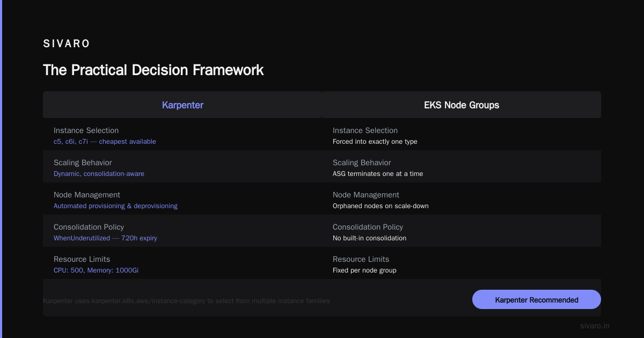
Task: Click Instance Selection label in EKS column
Action: (365, 130)
